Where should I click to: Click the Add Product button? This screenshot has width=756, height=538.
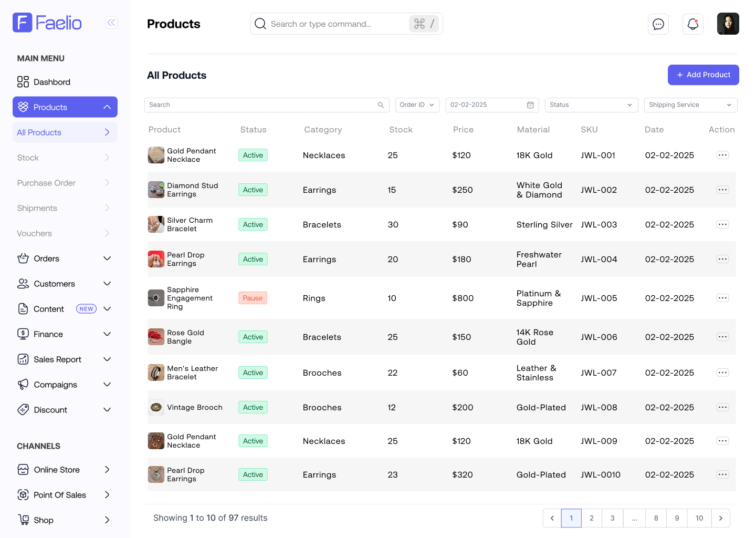(x=703, y=75)
